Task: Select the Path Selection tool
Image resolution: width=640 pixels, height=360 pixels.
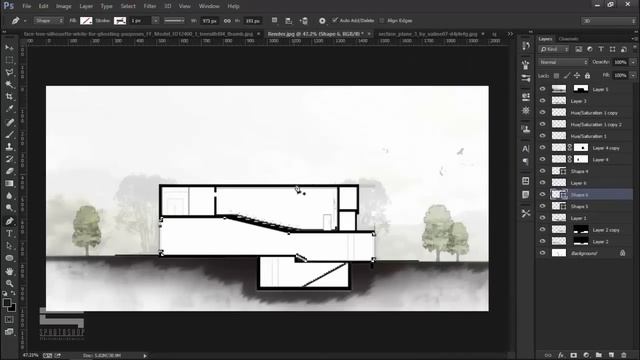Action: 9,246
